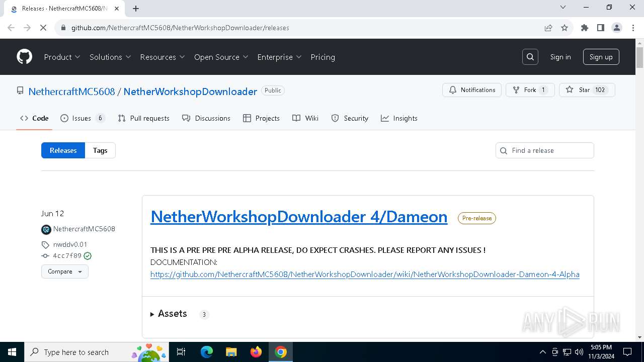644x362 pixels.
Task: Expand the Open Source menu
Action: coord(221,57)
